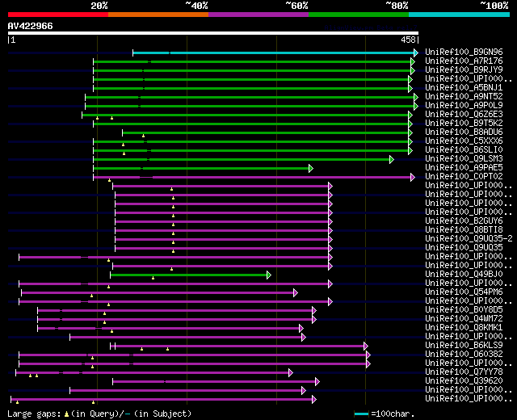Viewport: 517px width, 420px height.
Task: Click the arrowhead ending the Q9LSM3 alignment
Action: [392, 160]
